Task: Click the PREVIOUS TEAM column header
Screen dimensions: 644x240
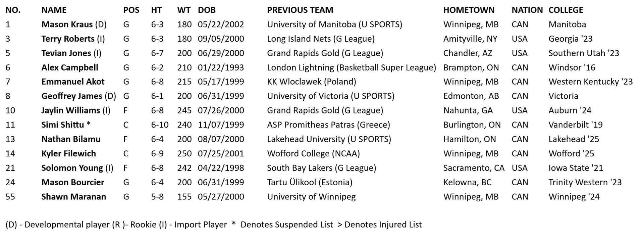Action: [300, 10]
